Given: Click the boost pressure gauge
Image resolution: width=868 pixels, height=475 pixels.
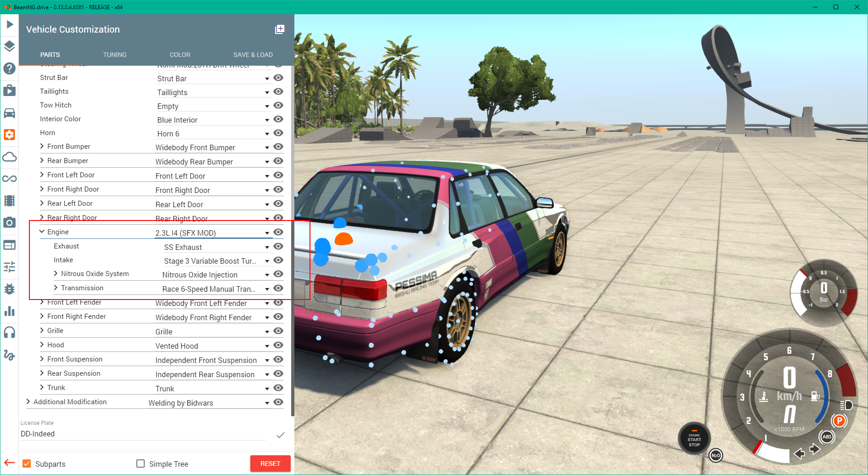Looking at the screenshot, I should pyautogui.click(x=824, y=292).
